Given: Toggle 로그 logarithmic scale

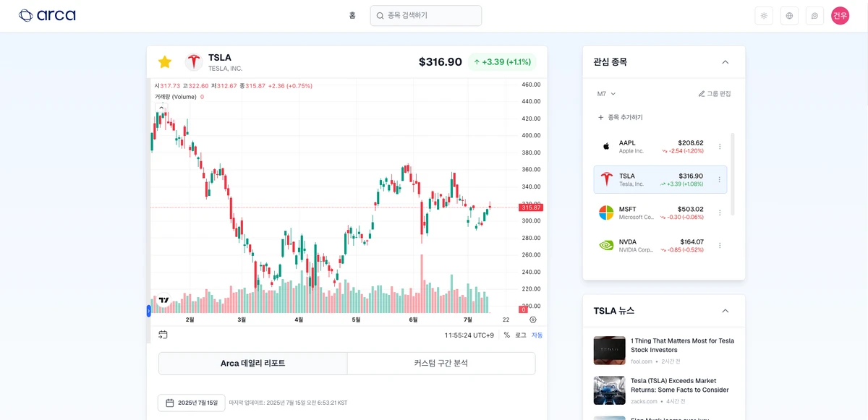Looking at the screenshot, I should 521,335.
